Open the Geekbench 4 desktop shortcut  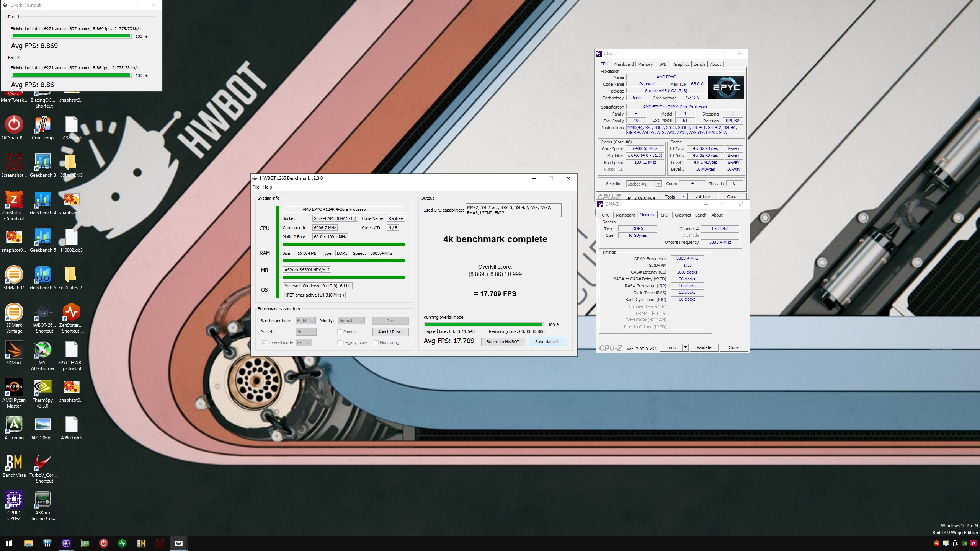click(42, 204)
